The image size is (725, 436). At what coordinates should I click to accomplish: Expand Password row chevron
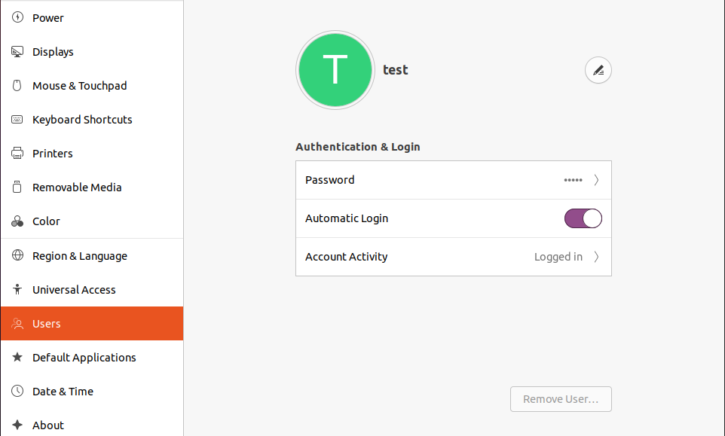click(x=596, y=180)
